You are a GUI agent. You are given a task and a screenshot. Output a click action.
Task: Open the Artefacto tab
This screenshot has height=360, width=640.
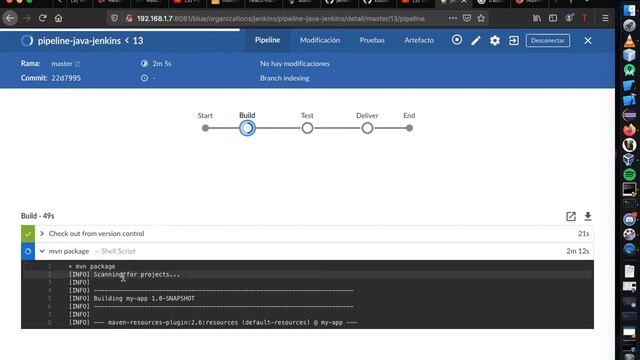click(x=419, y=40)
